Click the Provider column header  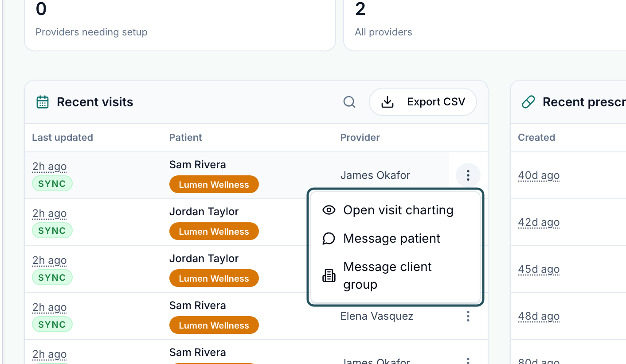360,138
